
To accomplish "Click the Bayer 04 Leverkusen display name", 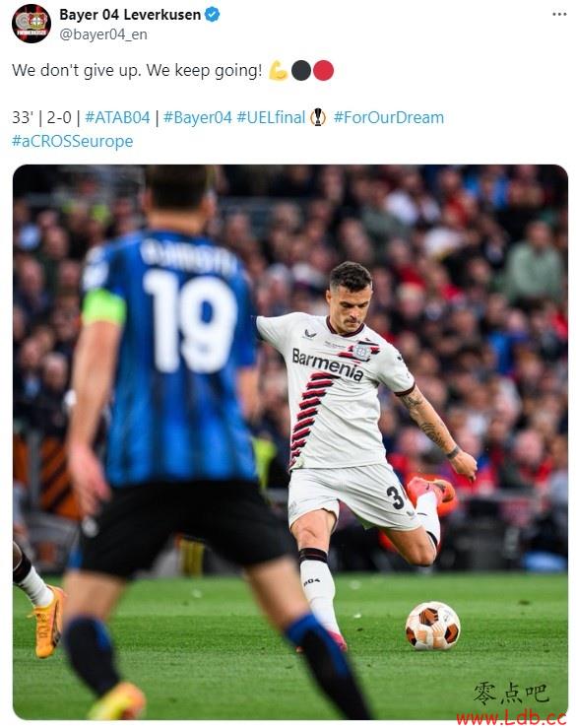I will pos(130,15).
